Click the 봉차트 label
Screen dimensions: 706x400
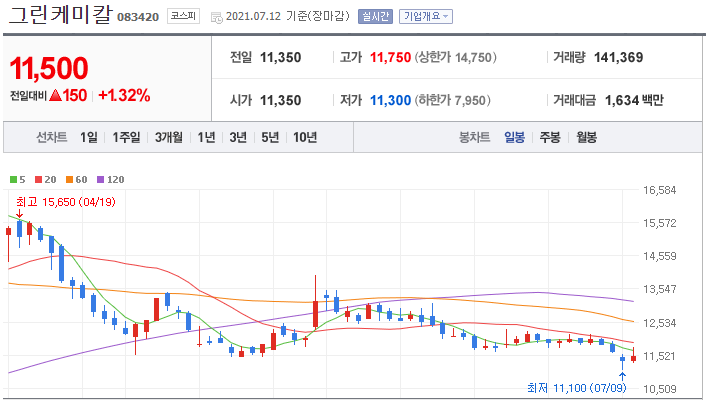coord(474,137)
